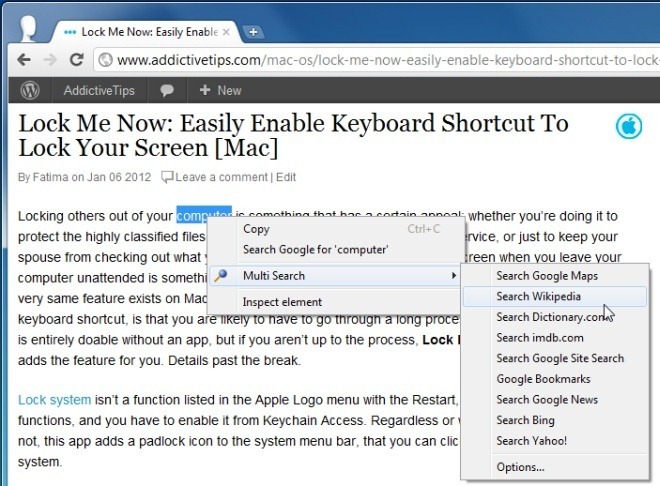Select Search Google News
The height and width of the screenshot is (486, 660).
point(555,399)
